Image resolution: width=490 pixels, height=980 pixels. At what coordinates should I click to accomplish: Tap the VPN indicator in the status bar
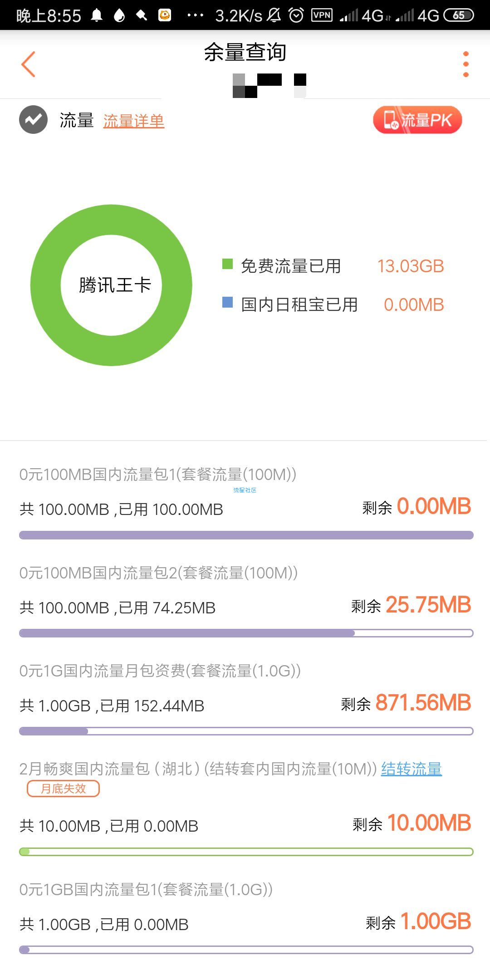pyautogui.click(x=322, y=15)
